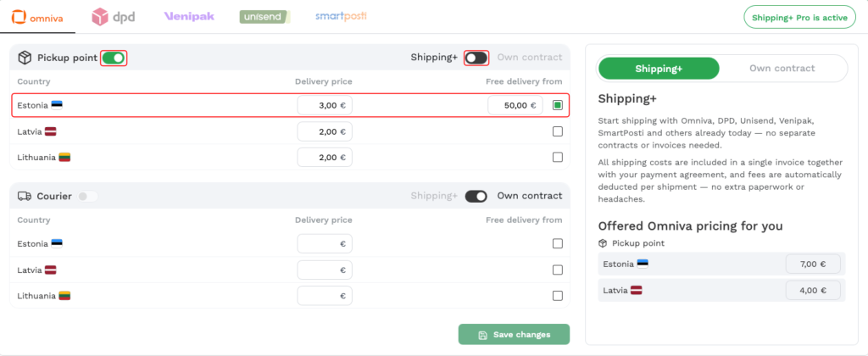Screen dimensions: 868x356
Task: Uncheck free delivery checkbox for Estonia pickup
Action: 557,105
